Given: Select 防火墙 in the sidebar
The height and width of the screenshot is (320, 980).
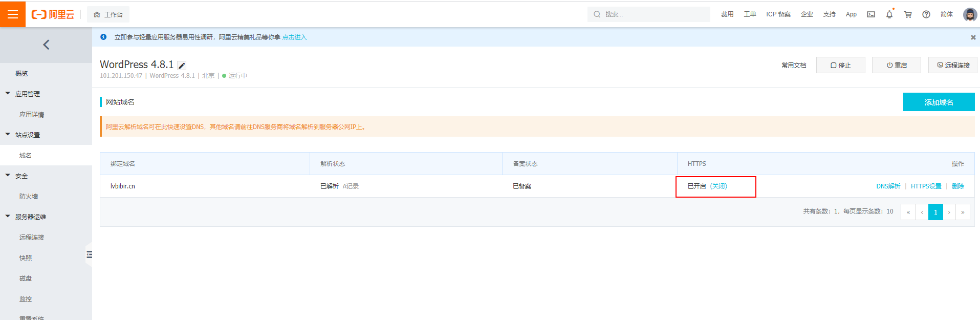Looking at the screenshot, I should pyautogui.click(x=29, y=197).
